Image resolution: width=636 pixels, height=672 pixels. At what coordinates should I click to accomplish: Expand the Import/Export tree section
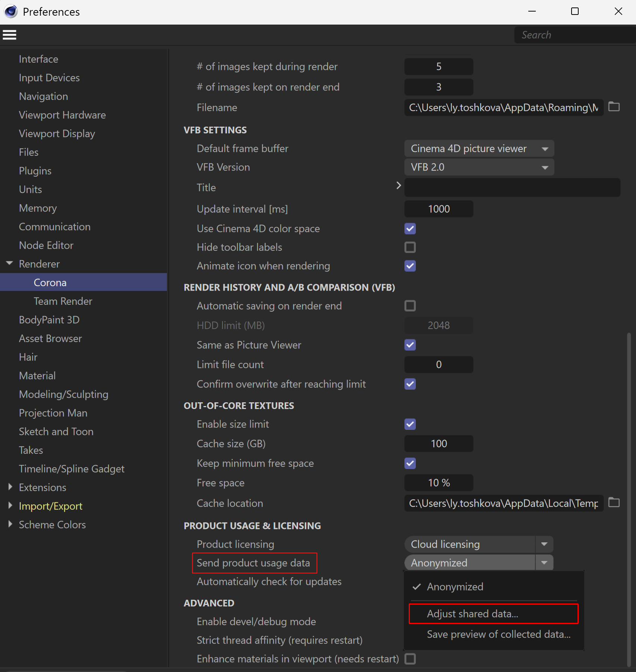point(10,506)
